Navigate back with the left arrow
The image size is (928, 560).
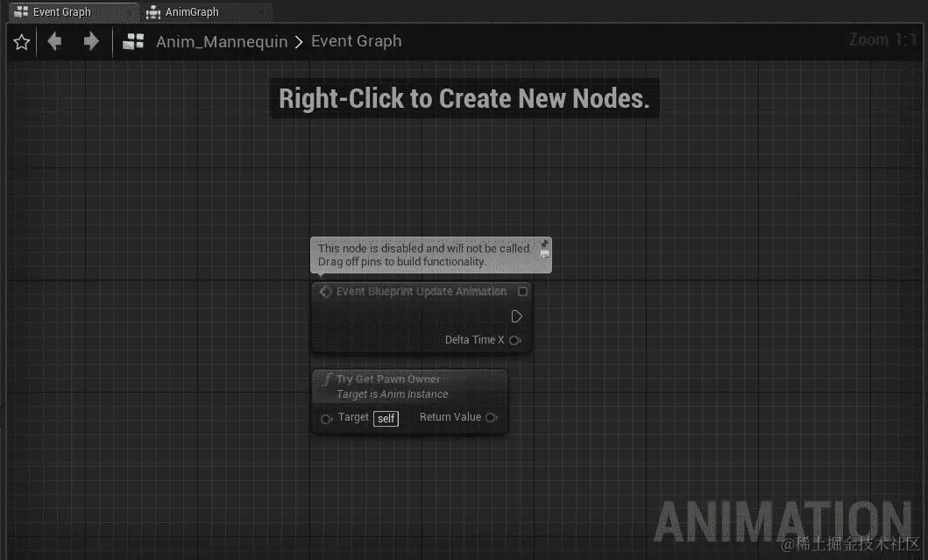[55, 41]
